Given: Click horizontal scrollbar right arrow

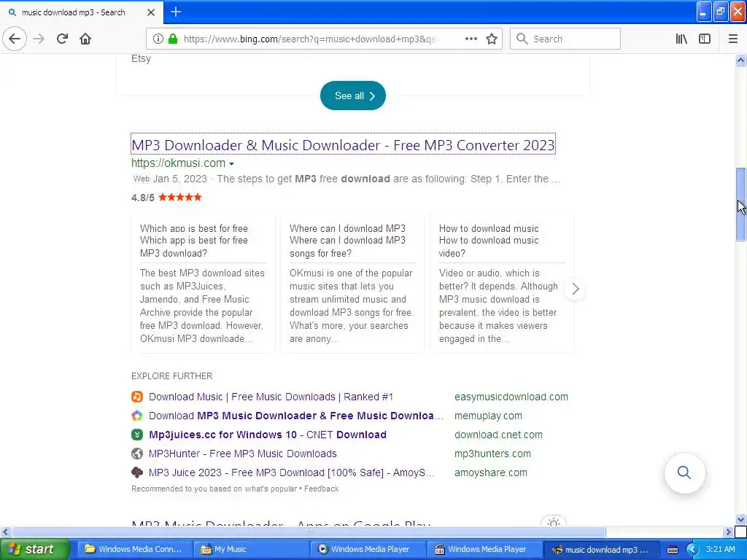Looking at the screenshot, I should [x=728, y=532].
